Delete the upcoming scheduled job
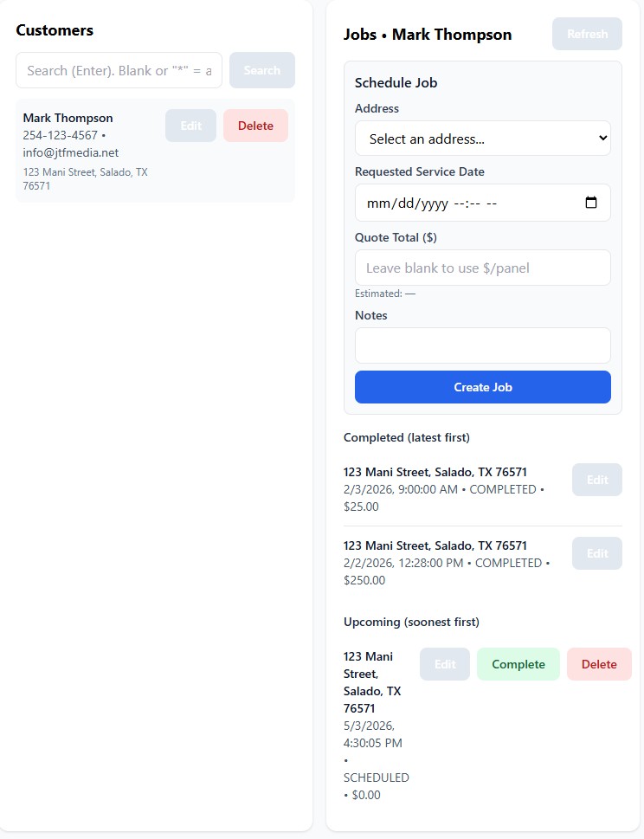 click(599, 664)
